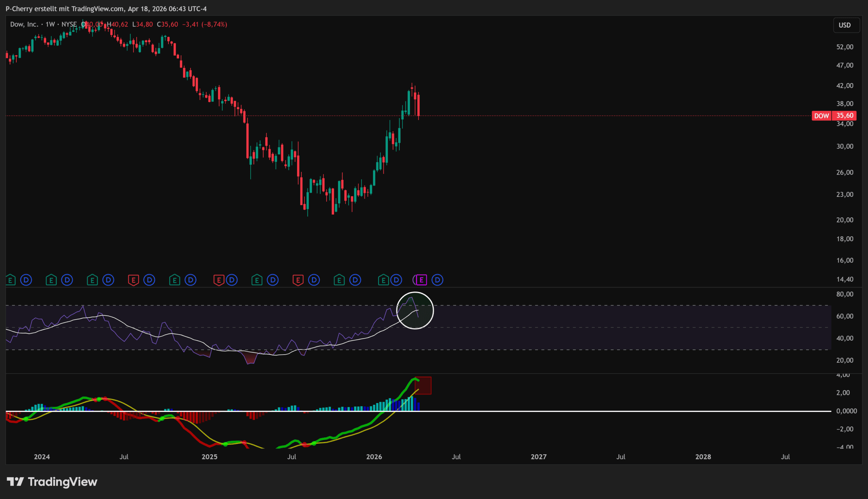Click the Dow, Inc. symbol title
This screenshot has height=499, width=868.
coord(24,24)
